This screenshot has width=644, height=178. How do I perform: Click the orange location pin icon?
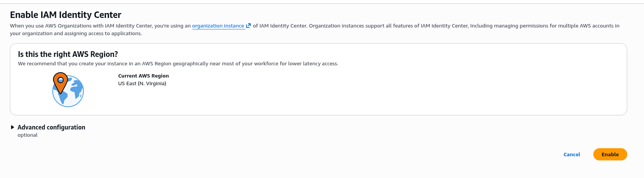pos(60,86)
